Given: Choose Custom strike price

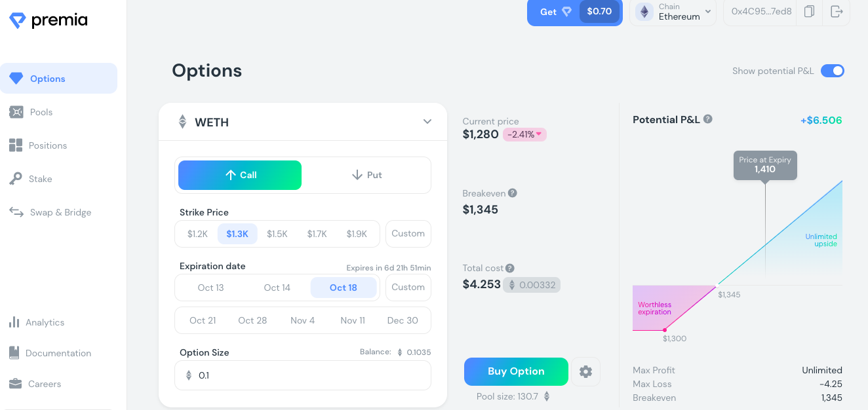Looking at the screenshot, I should 408,234.
